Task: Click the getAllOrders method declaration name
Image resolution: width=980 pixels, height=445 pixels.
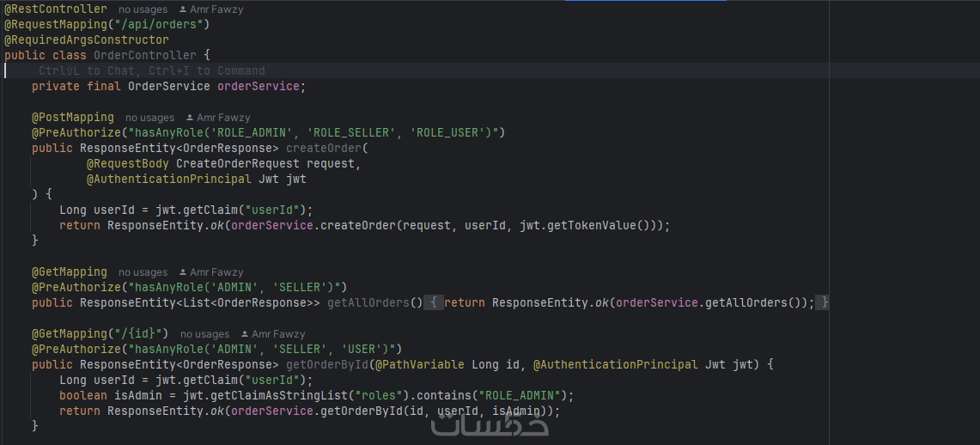Action: tap(368, 303)
